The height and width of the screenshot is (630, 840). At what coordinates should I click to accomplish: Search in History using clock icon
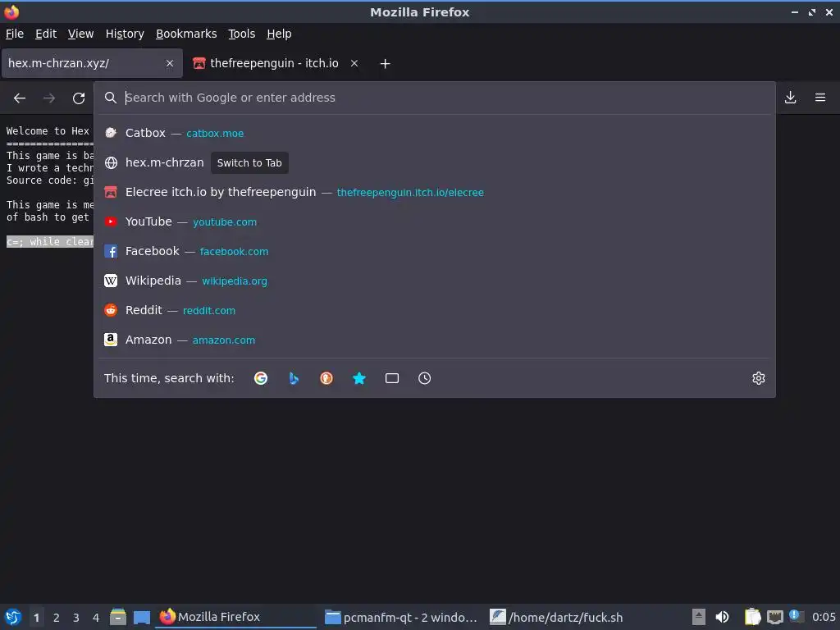click(424, 378)
